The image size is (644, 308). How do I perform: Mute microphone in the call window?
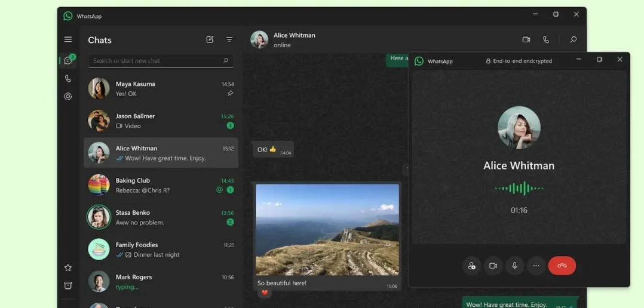tap(514, 266)
